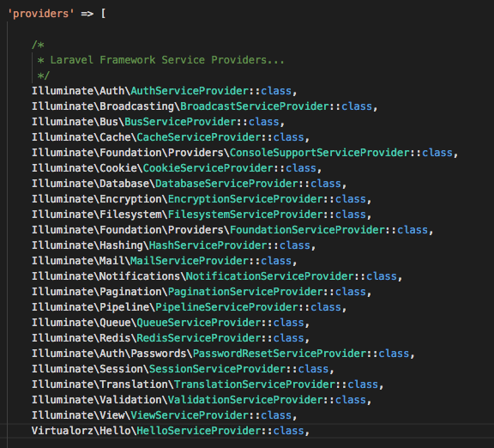Click ConsoleSupportServiceProvider class reference
The width and height of the screenshot is (494, 448).
tap(320, 153)
